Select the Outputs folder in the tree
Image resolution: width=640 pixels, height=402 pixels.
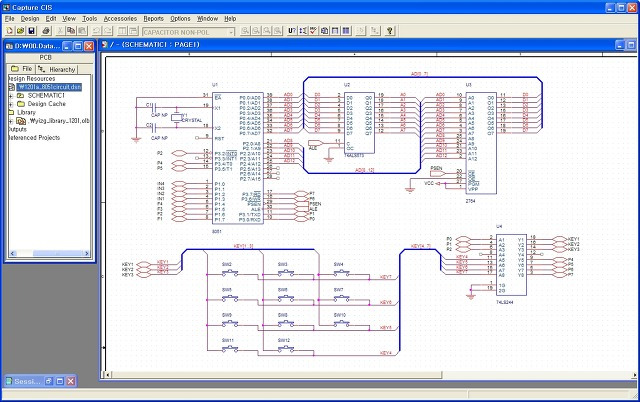(x=17, y=129)
